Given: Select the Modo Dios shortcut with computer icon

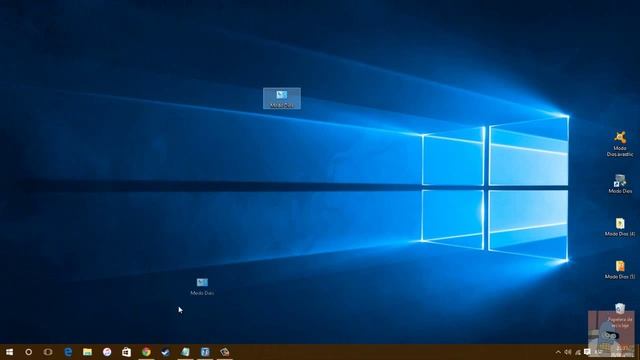Looking at the screenshot, I should [x=620, y=184].
